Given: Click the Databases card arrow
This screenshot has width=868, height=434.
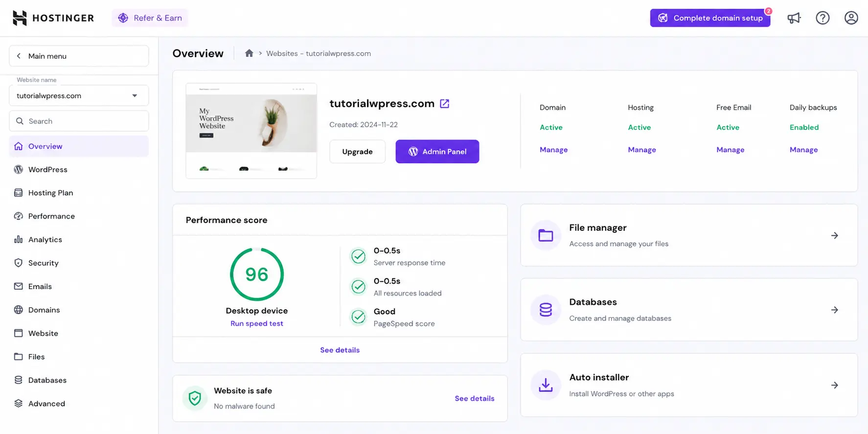Looking at the screenshot, I should (x=835, y=310).
